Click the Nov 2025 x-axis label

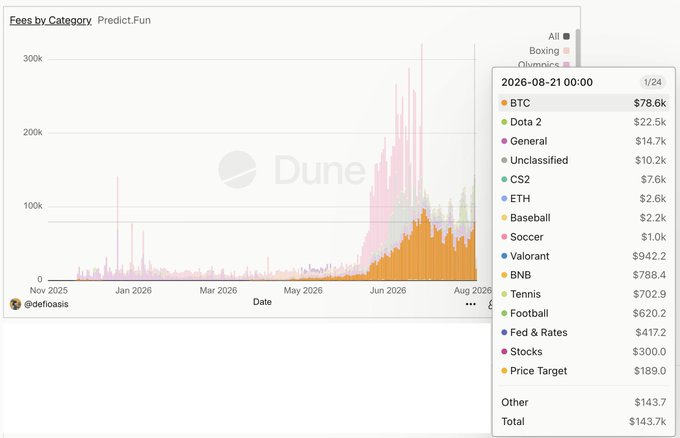(49, 291)
